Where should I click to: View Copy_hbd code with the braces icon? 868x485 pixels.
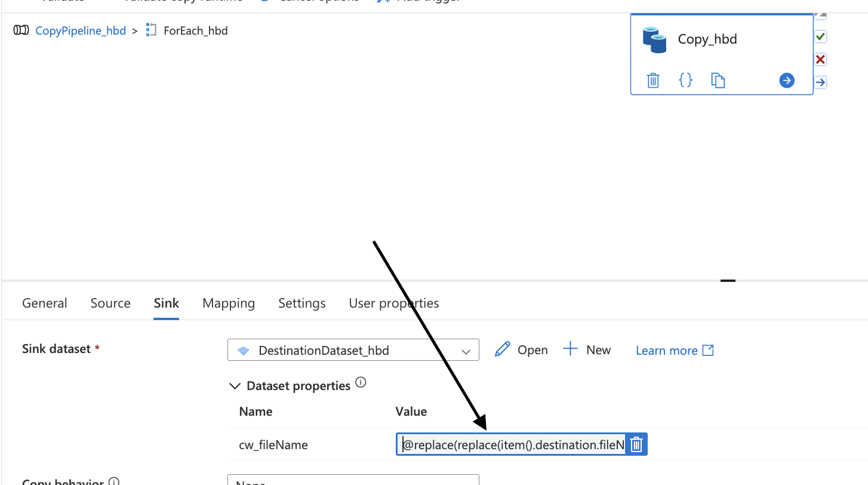click(685, 80)
